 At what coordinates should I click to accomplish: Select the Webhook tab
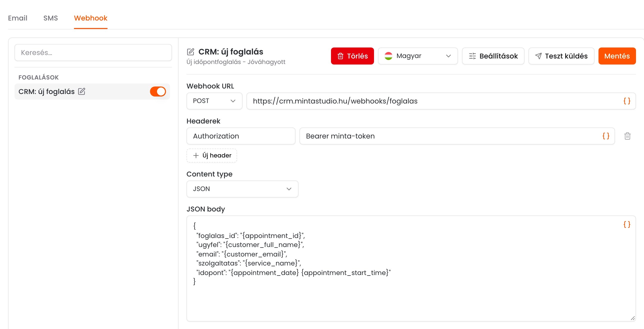(x=90, y=18)
